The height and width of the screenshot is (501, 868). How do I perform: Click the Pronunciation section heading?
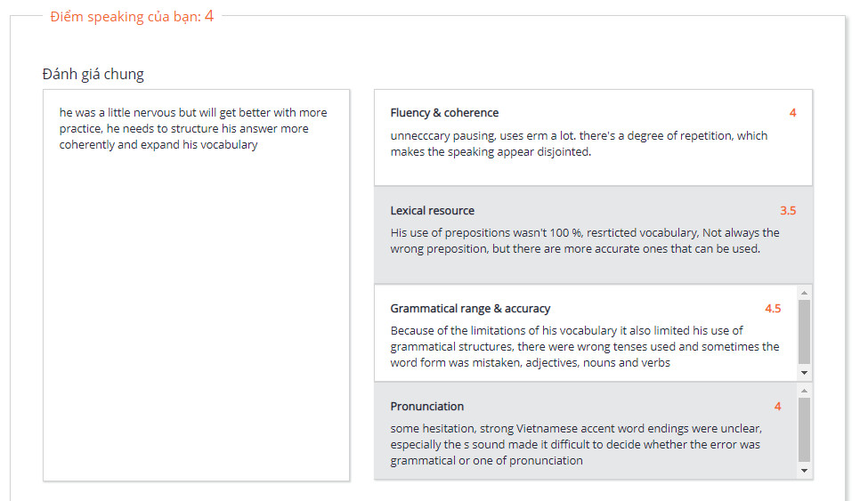click(426, 407)
